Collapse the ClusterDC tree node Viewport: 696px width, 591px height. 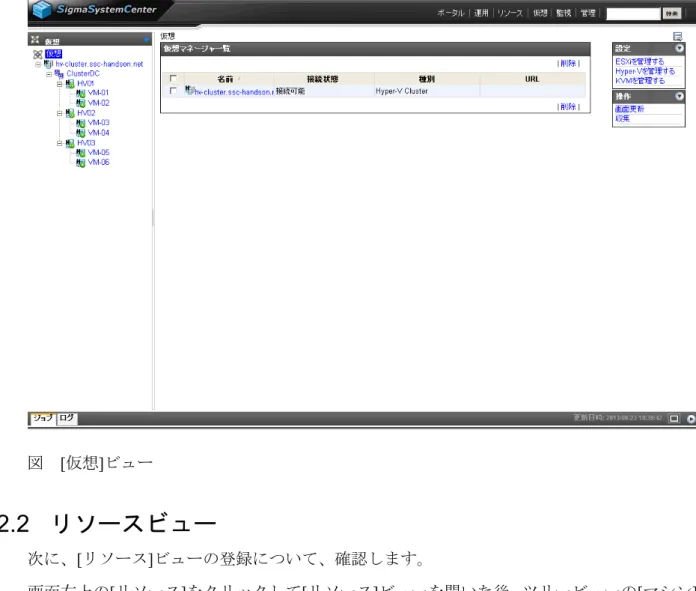(x=49, y=74)
